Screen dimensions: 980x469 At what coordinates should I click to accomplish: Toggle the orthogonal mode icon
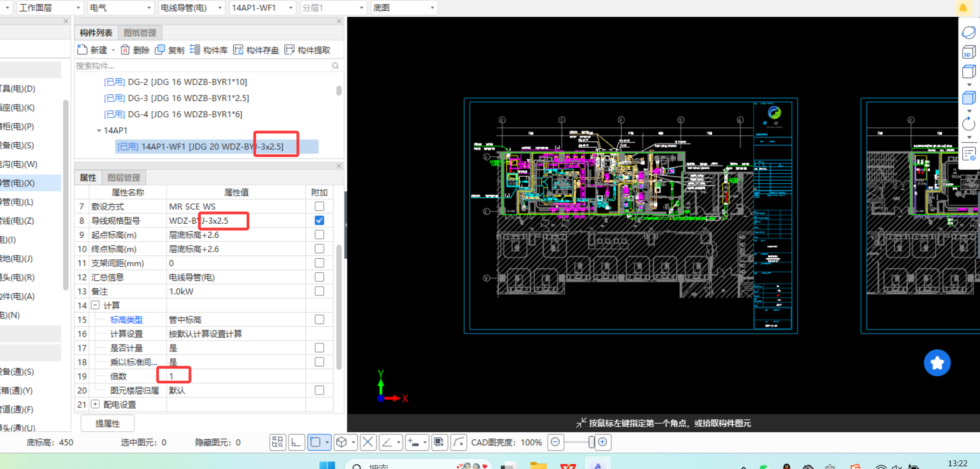pos(296,442)
